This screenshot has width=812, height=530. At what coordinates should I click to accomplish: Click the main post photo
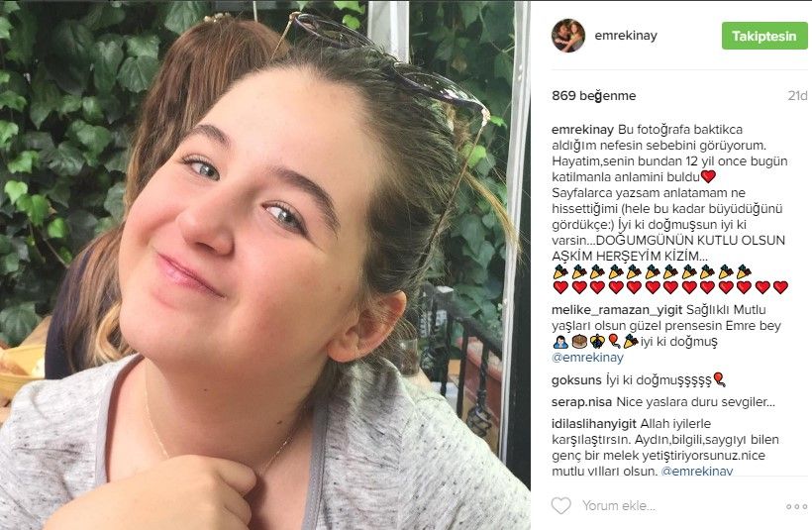pos(265,265)
